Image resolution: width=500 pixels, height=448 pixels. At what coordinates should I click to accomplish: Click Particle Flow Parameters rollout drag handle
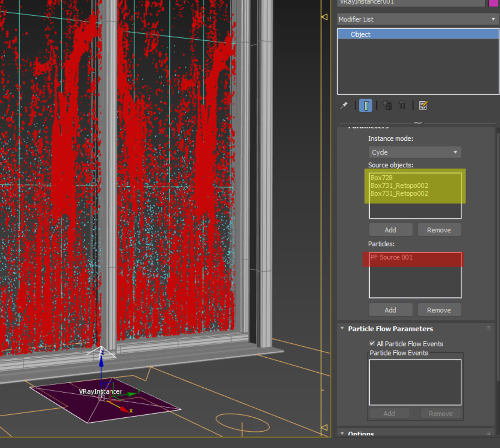(x=488, y=328)
